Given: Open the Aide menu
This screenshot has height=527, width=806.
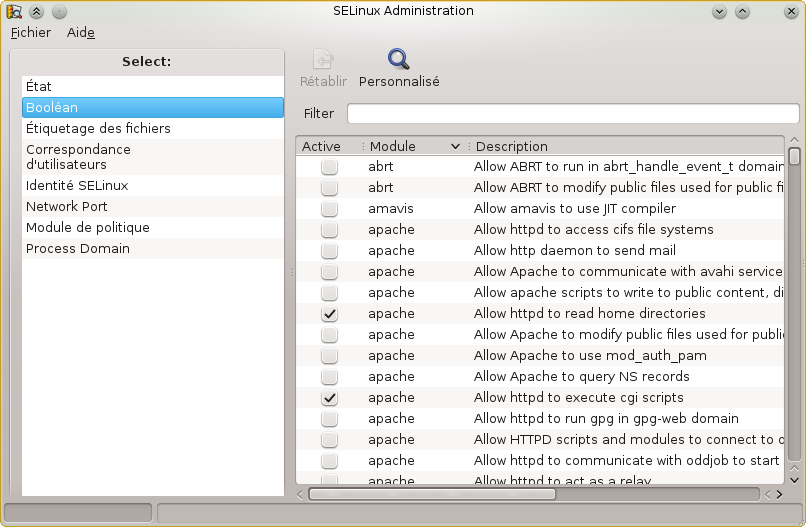Looking at the screenshot, I should pyautogui.click(x=81, y=32).
